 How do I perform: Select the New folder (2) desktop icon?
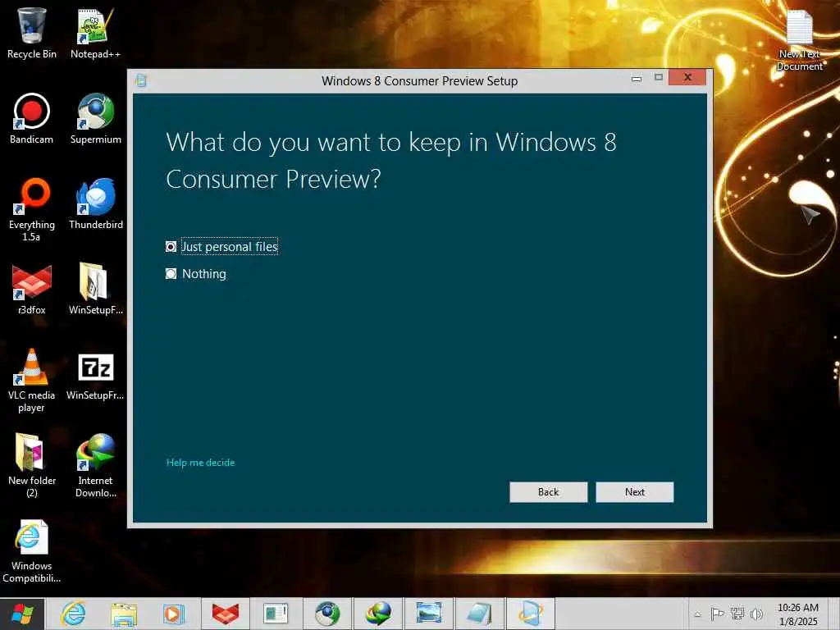pyautogui.click(x=32, y=465)
